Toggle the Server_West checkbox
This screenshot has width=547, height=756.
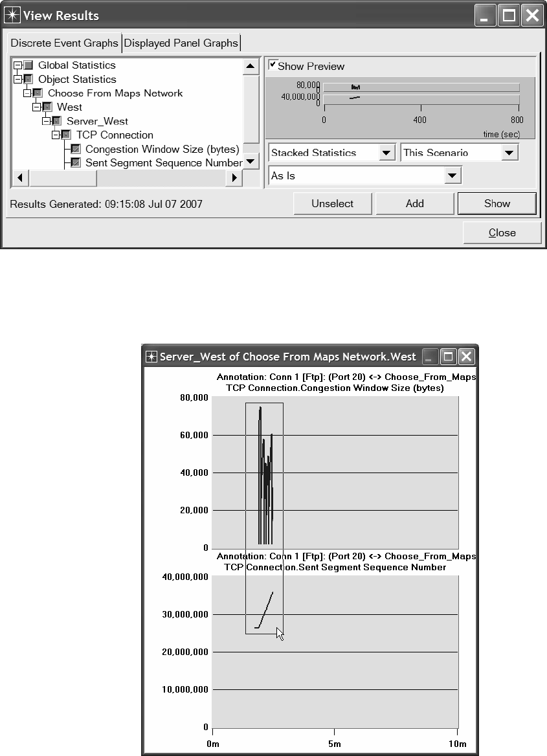(x=56, y=121)
